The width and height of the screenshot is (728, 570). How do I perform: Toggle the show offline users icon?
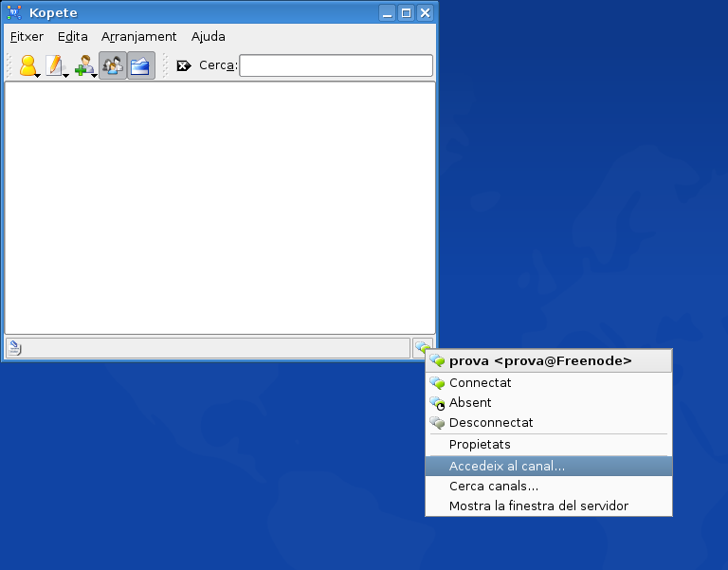coord(113,65)
